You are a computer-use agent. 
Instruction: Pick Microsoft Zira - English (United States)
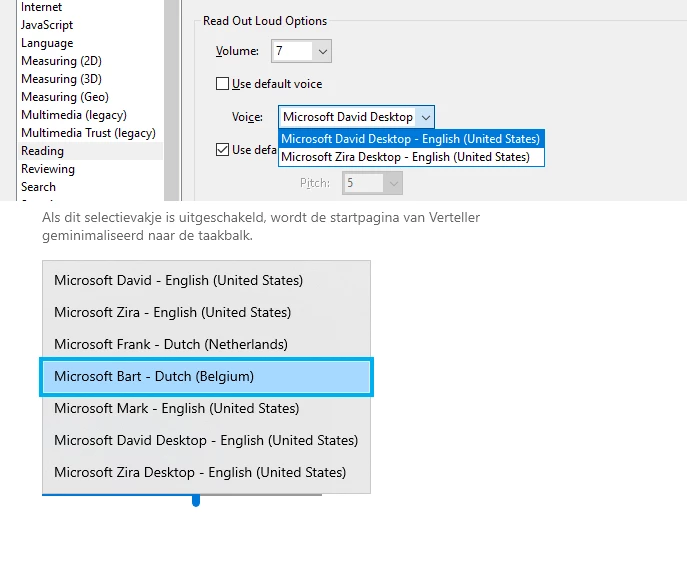[206, 312]
